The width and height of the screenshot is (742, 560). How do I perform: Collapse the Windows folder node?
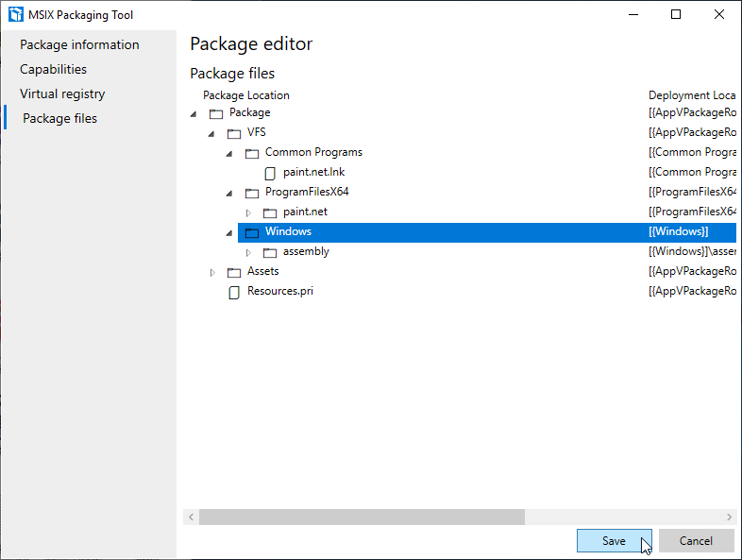click(x=229, y=232)
